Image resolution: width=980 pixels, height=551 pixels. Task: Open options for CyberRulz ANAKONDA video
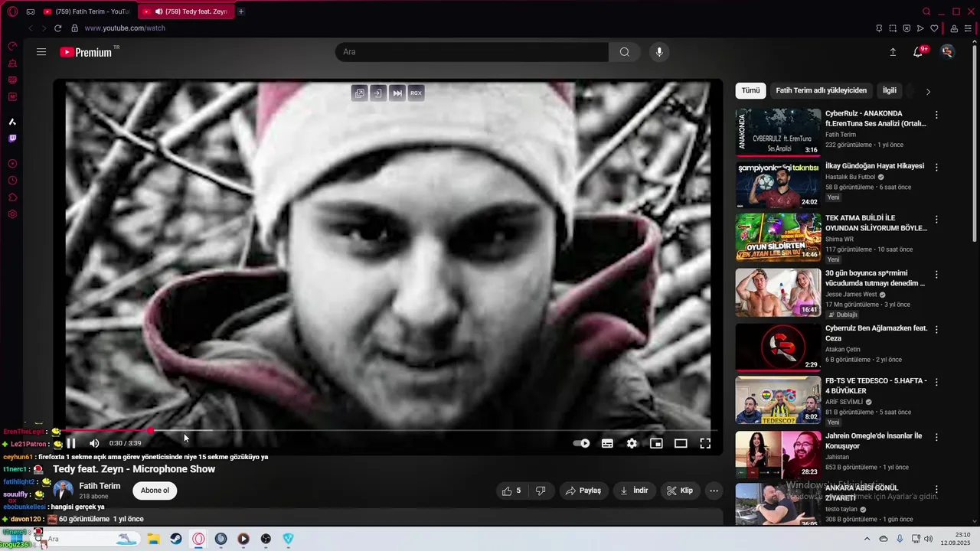click(x=936, y=115)
